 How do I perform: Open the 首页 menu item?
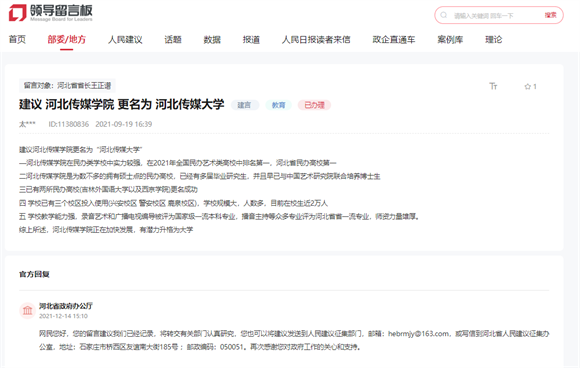click(17, 39)
